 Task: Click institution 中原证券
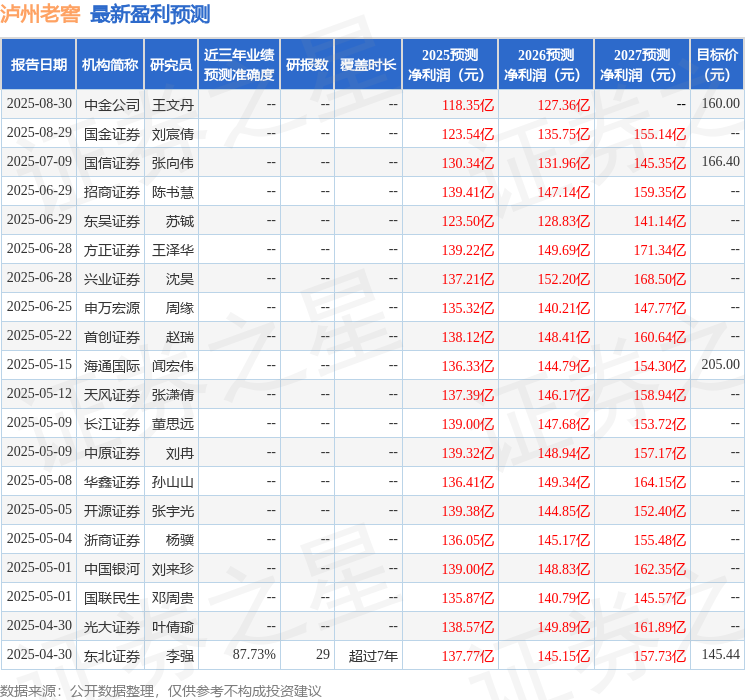[x=112, y=453]
